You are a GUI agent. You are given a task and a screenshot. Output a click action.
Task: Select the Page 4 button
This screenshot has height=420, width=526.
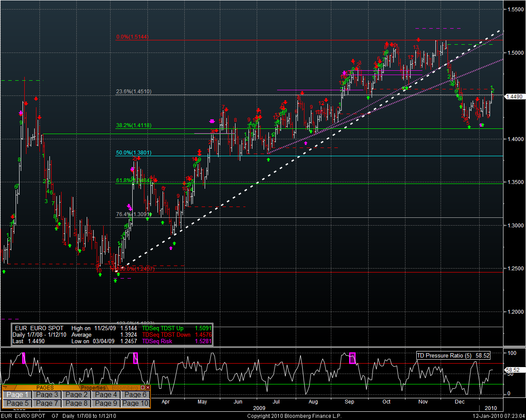[106, 394]
